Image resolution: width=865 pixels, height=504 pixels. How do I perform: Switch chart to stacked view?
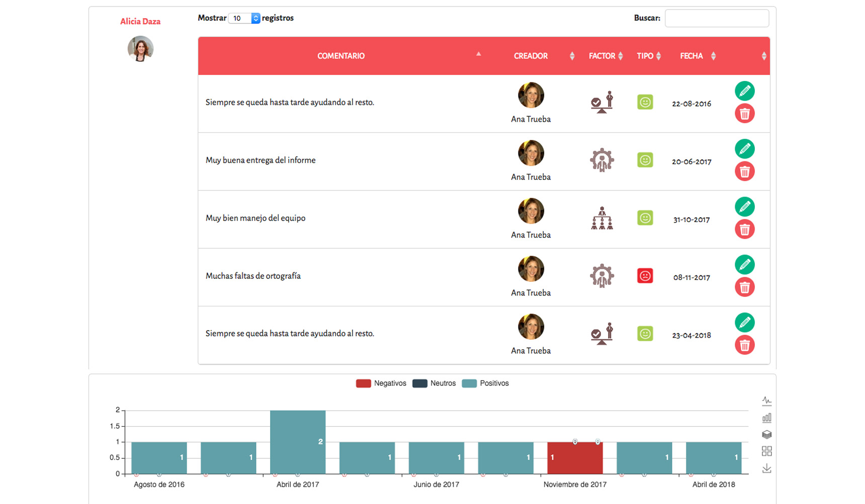[x=766, y=434]
